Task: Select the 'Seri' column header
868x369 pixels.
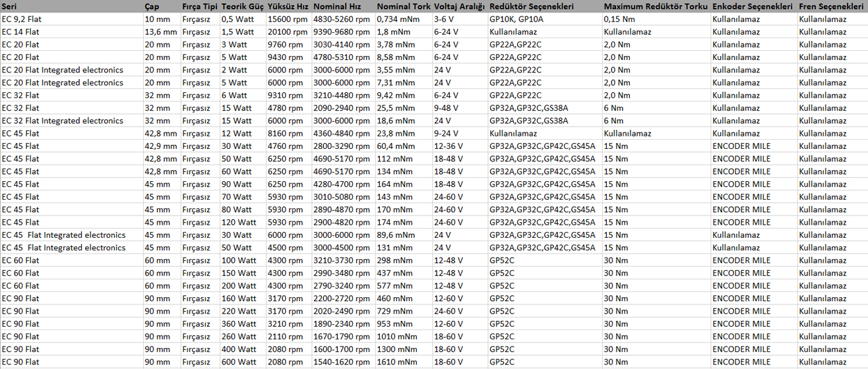Action: tap(71, 7)
